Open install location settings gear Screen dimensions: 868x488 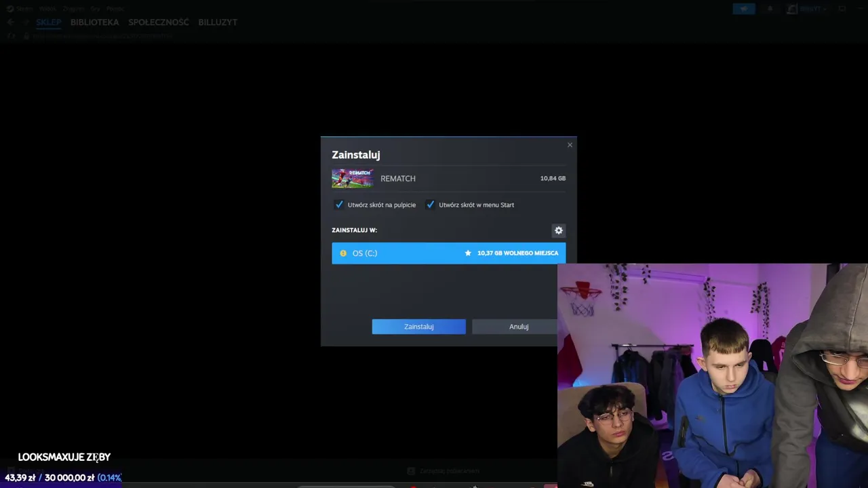(x=559, y=230)
